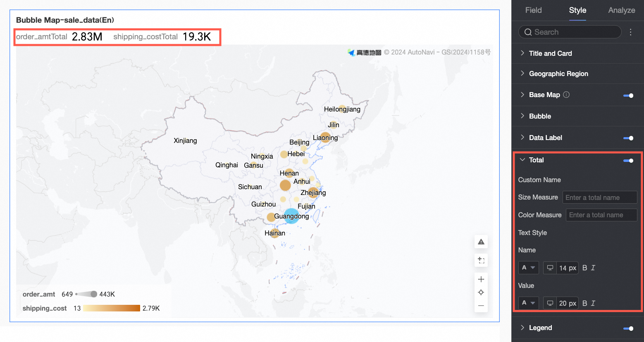The width and height of the screenshot is (644, 342).
Task: Zoom in the map with plus icon
Action: point(481,279)
